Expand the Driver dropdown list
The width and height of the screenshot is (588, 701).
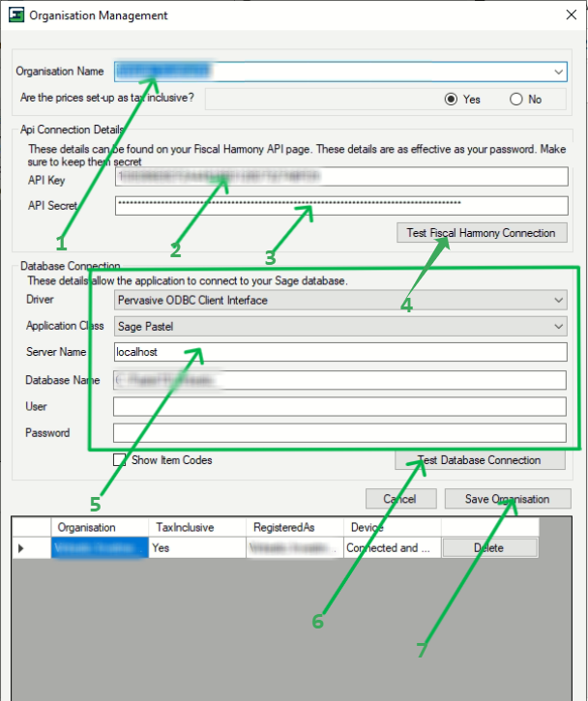click(558, 300)
